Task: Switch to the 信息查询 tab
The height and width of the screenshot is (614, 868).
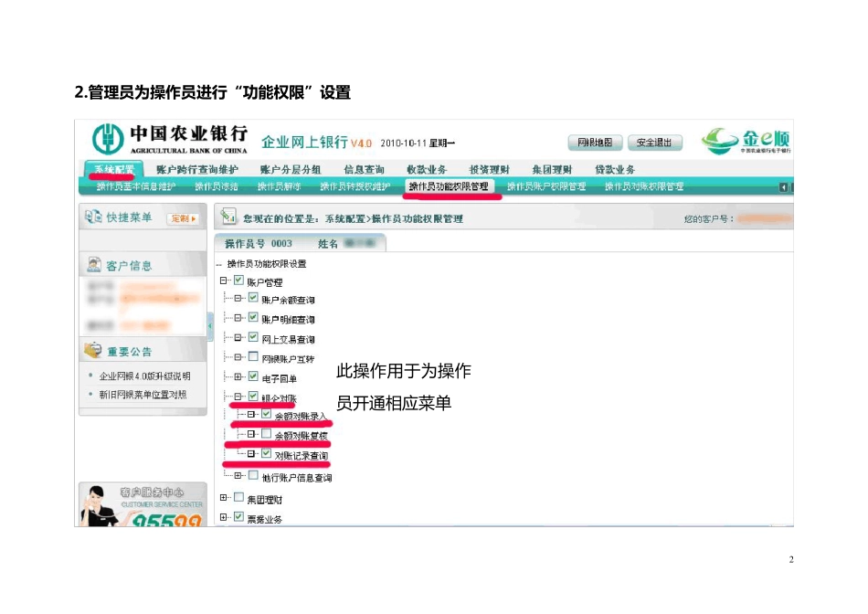Action: tap(364, 169)
